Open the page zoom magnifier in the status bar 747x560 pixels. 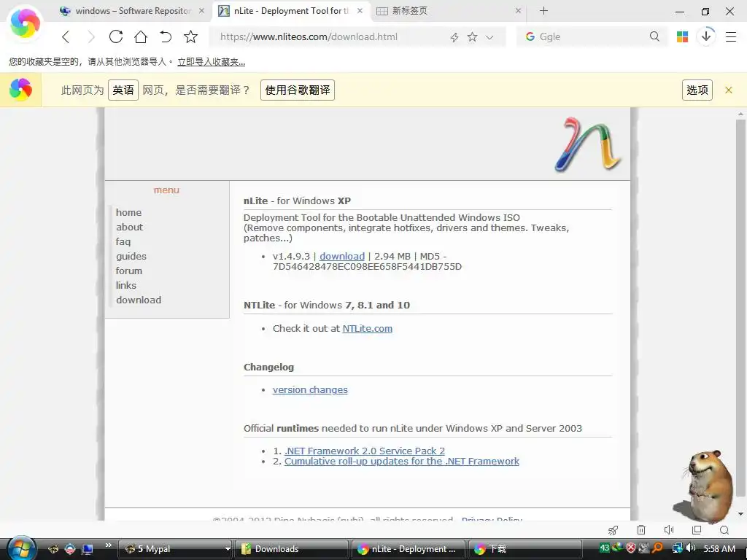724,530
